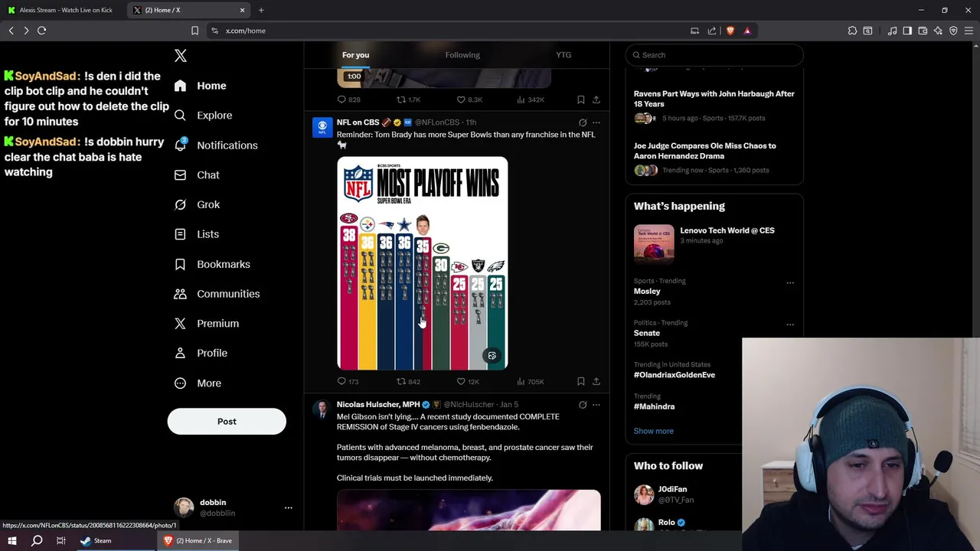Reload the x.com page
The image size is (980, 551).
[42, 31]
